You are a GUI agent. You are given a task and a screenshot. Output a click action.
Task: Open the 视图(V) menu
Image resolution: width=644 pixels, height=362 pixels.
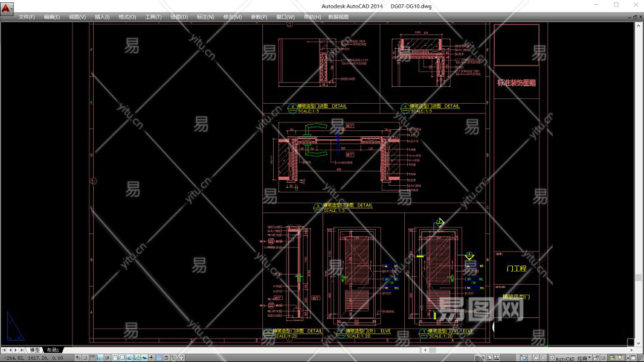click(77, 17)
